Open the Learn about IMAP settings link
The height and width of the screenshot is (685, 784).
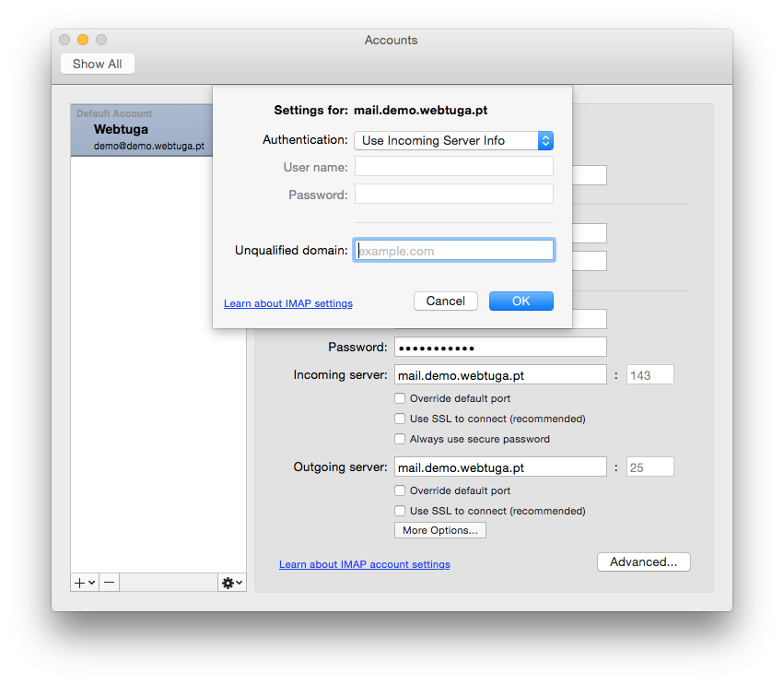(287, 302)
